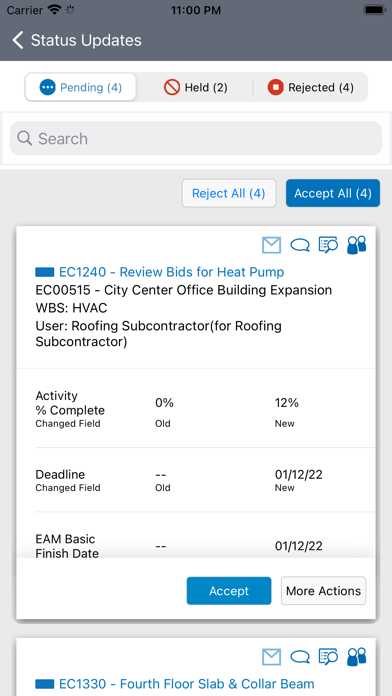Viewport: 392px width, 696px height.
Task: Open users icon on EC1330 card
Action: [356, 657]
